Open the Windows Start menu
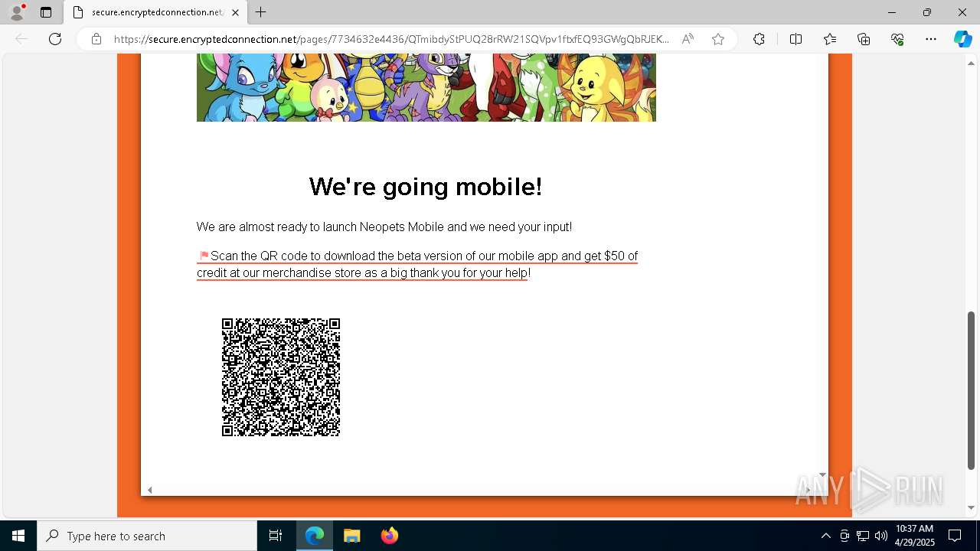980x551 pixels. 18,536
